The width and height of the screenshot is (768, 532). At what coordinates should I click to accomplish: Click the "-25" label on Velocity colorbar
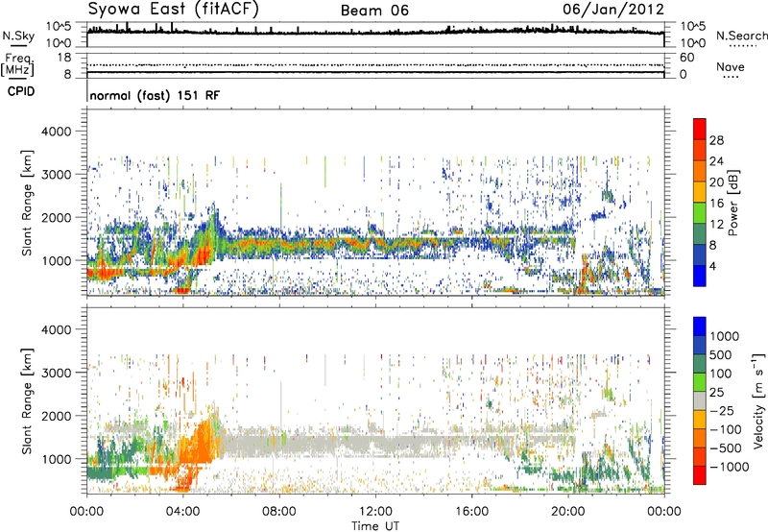tap(721, 411)
